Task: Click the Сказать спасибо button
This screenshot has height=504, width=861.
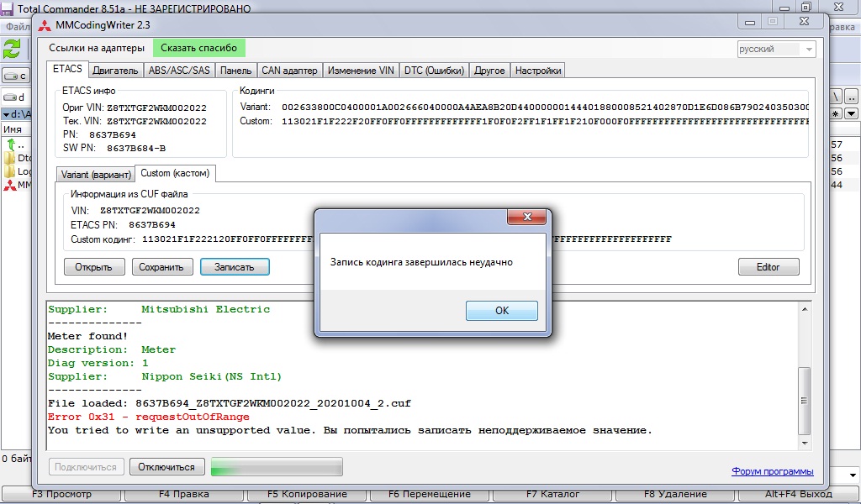Action: [198, 48]
